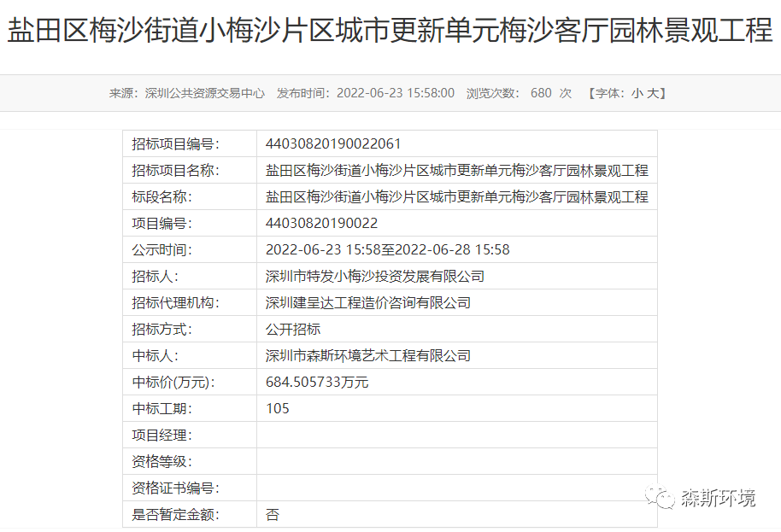Click the 中标工期 value 105
This screenshot has height=532, width=781.
coord(278,408)
